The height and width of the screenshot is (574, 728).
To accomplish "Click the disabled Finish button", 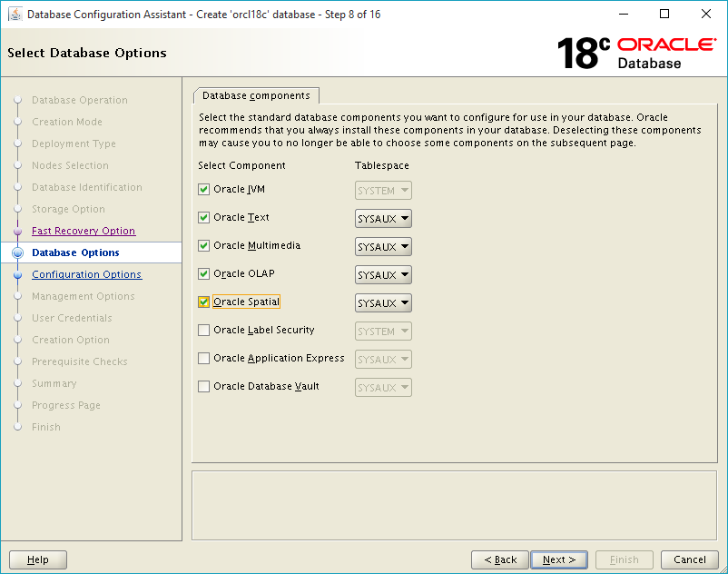I will coord(625,559).
